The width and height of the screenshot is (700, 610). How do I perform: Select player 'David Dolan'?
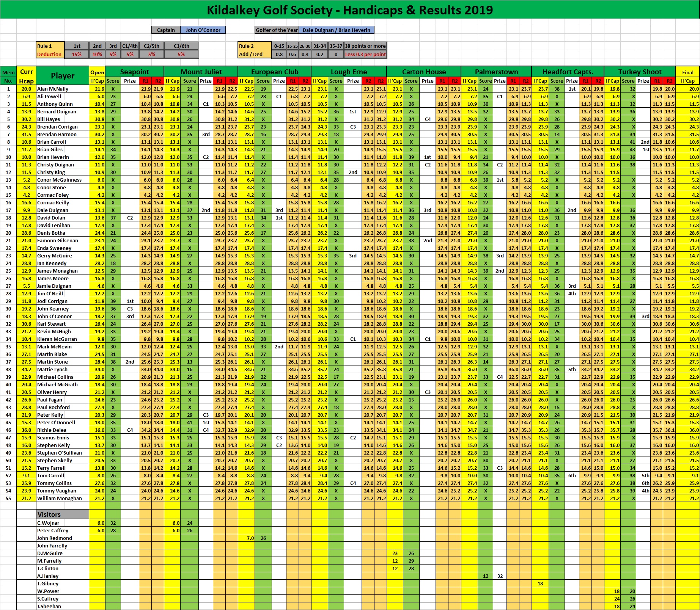(x=63, y=218)
